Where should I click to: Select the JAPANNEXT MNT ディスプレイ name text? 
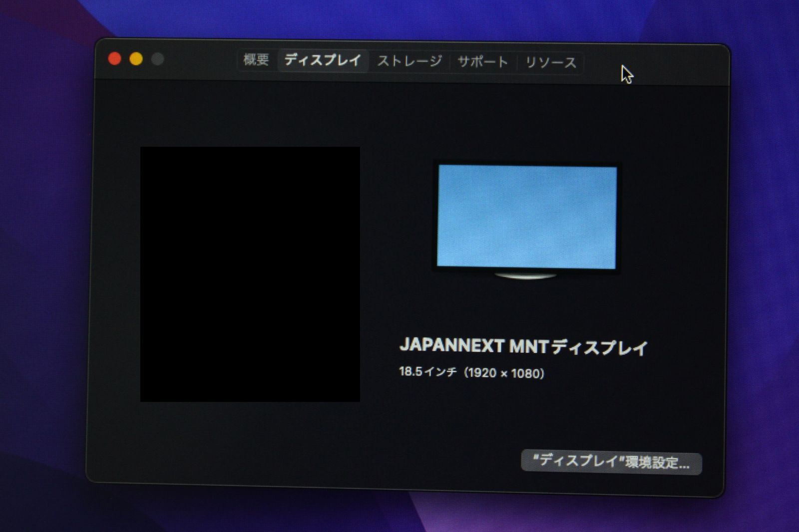click(523, 346)
